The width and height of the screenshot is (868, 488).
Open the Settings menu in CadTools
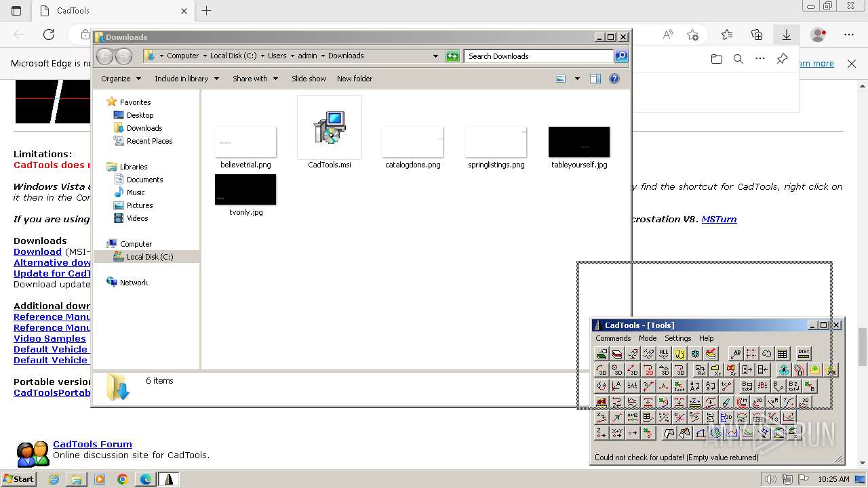pos(677,338)
